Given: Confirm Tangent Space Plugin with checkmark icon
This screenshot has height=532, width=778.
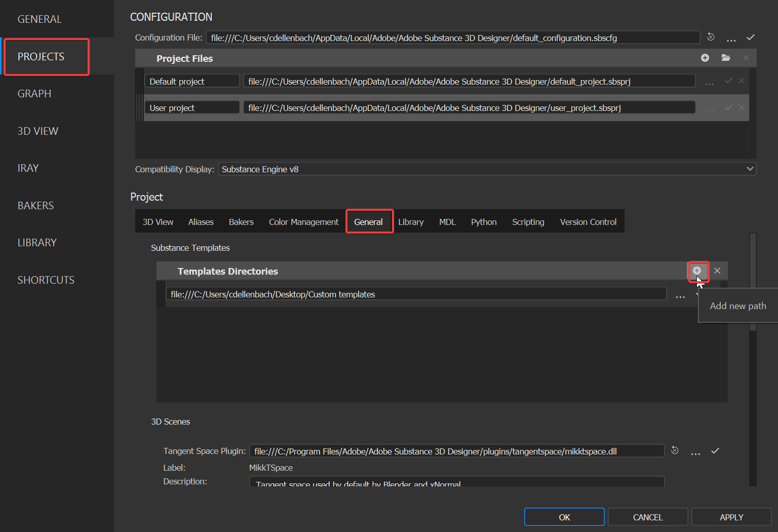Looking at the screenshot, I should pos(715,450).
